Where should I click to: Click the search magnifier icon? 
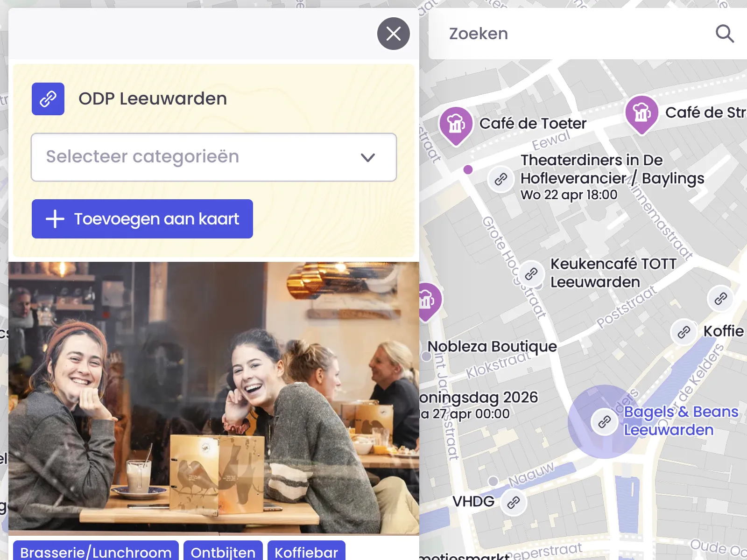[x=725, y=34]
